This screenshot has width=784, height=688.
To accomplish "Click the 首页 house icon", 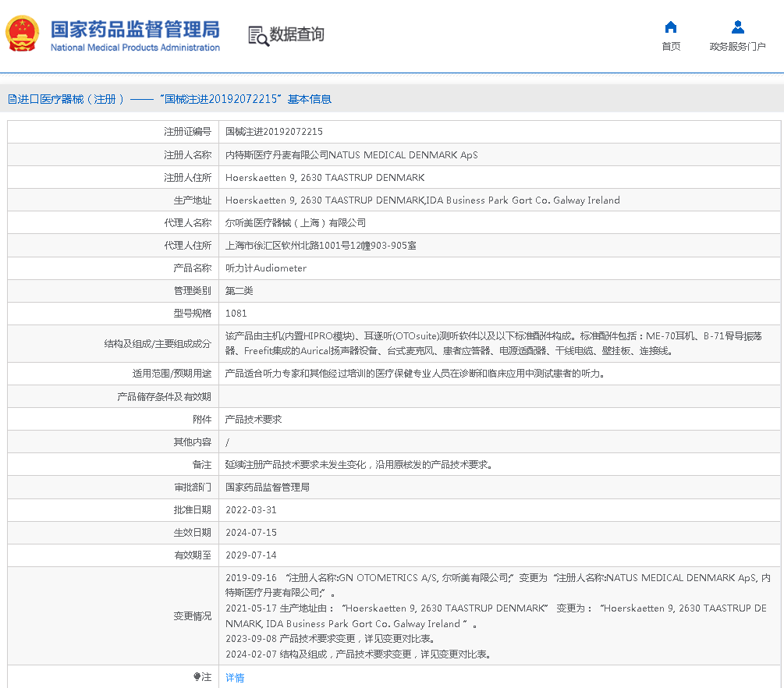I will coord(671,27).
